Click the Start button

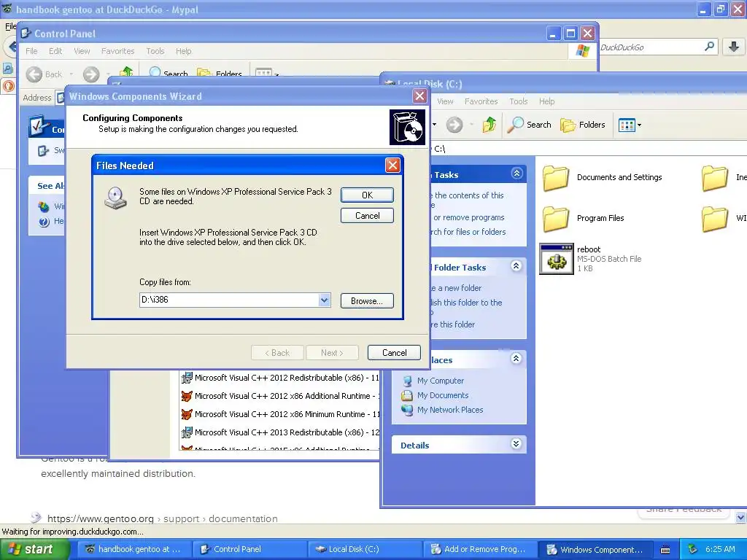[34, 550]
